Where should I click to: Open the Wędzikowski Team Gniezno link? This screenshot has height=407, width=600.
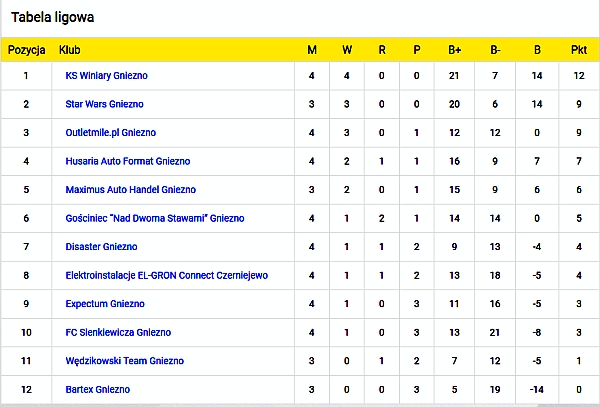(125, 361)
